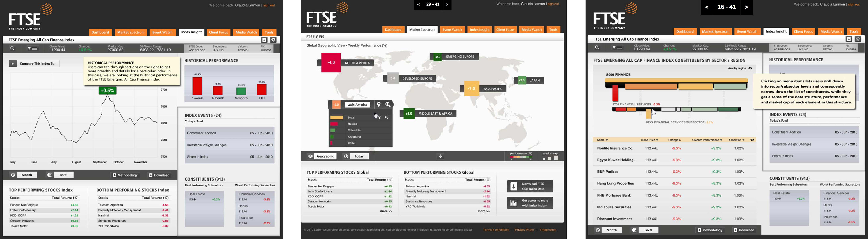Screen dimensions: 868x239
Task: Toggle eye icon in constituents table header
Action: pyautogui.click(x=752, y=140)
